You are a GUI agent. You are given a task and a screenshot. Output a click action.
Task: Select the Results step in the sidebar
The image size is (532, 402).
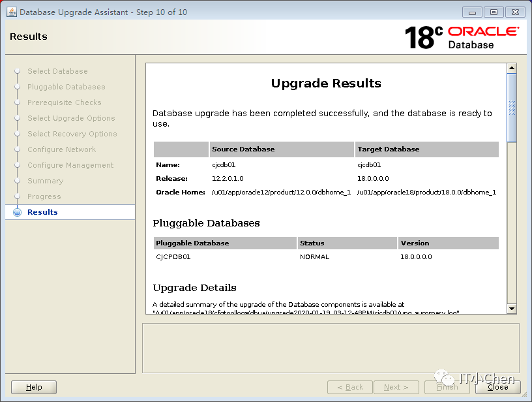pyautogui.click(x=70, y=212)
